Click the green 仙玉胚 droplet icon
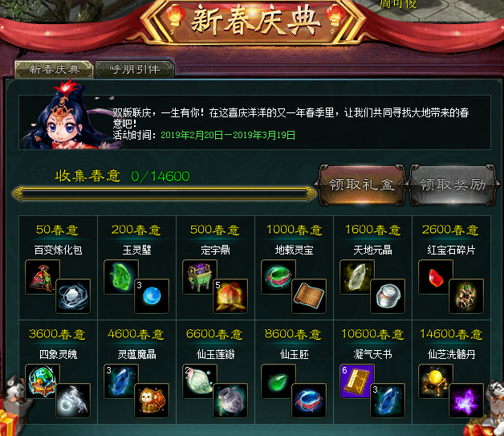The width and height of the screenshot is (504, 436). click(278, 381)
